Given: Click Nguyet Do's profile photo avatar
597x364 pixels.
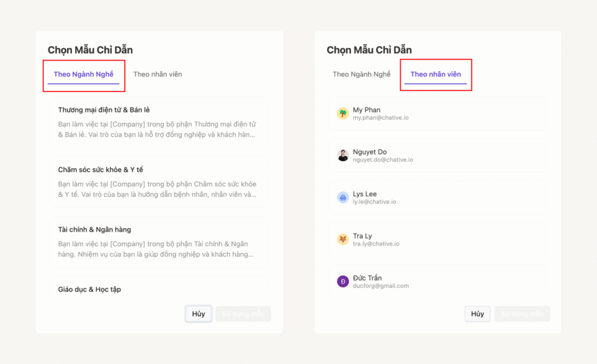Looking at the screenshot, I should (x=343, y=156).
